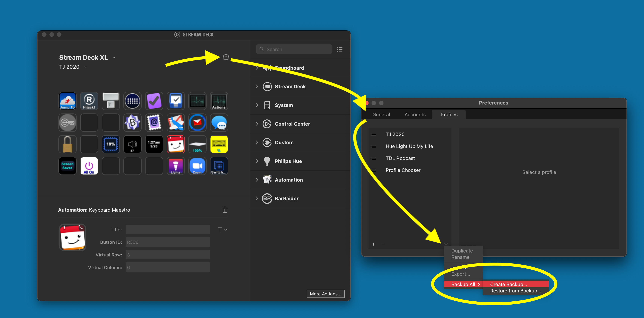Select the @ stamp mail key
Viewport: 644px width, 318px height.
[x=154, y=122]
